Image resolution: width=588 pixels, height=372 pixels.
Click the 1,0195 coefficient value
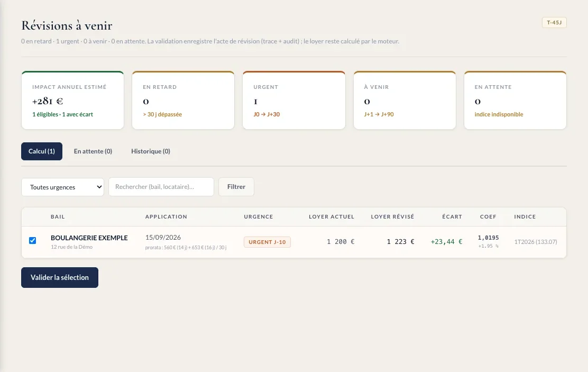click(x=488, y=238)
